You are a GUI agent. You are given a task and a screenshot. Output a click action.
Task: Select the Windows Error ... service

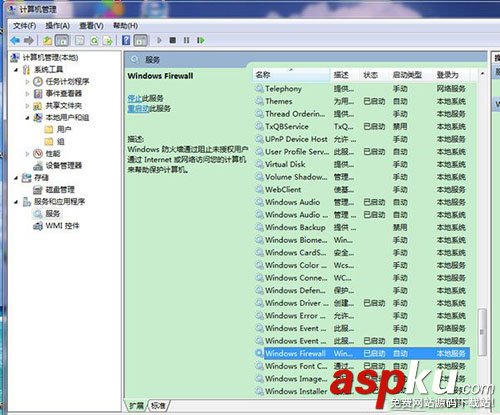[x=362, y=316]
